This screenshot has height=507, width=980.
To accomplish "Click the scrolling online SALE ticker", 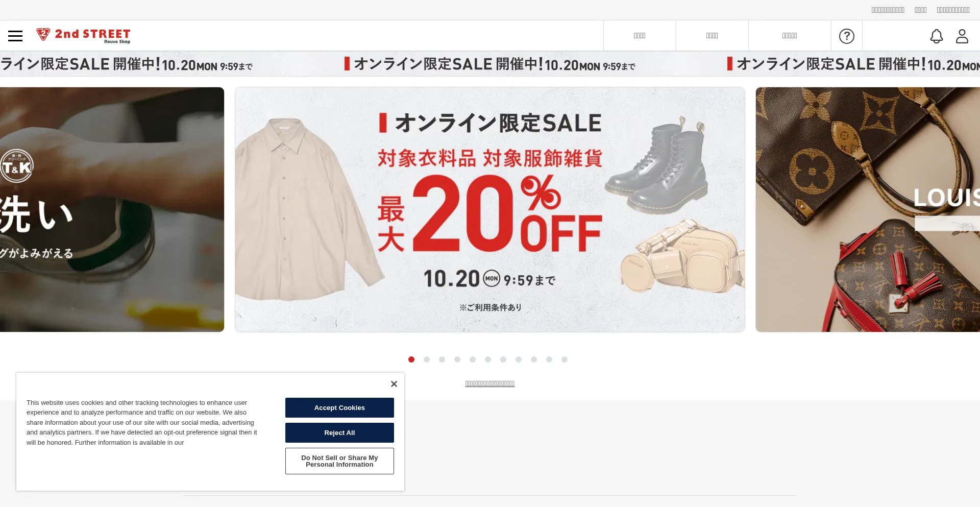I will (490, 64).
